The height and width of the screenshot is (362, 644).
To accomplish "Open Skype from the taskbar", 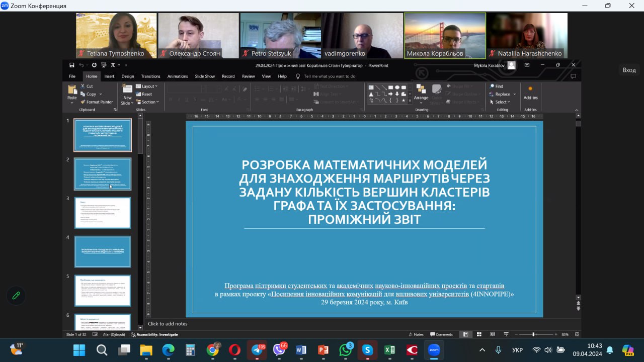I will pyautogui.click(x=368, y=350).
